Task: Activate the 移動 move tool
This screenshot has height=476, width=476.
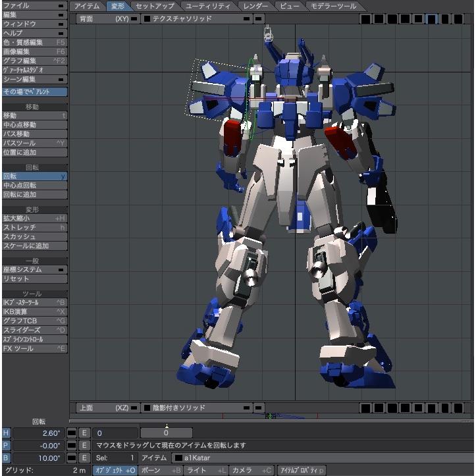Action: (35, 115)
